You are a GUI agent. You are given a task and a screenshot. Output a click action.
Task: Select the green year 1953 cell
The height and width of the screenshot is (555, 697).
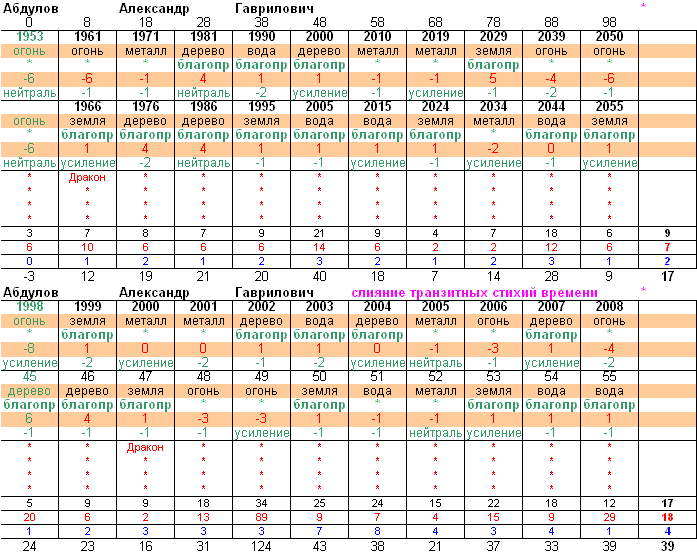point(30,36)
